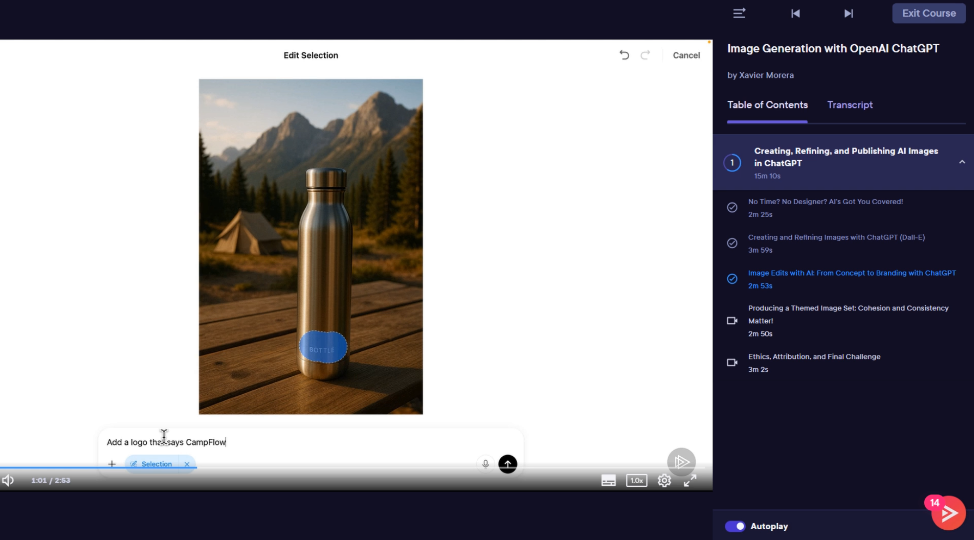
Task: Undo the last edit in Edit Selection
Action: pyautogui.click(x=624, y=55)
